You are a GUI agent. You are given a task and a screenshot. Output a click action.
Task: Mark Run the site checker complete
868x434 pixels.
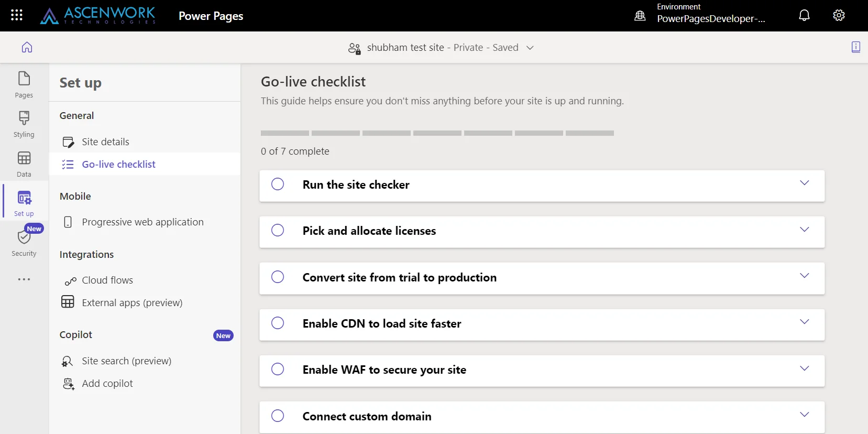point(278,184)
